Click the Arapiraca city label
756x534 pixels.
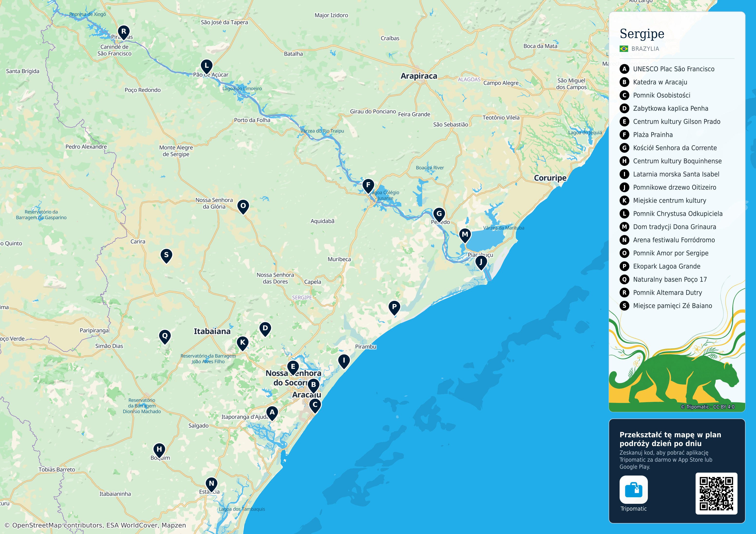419,76
